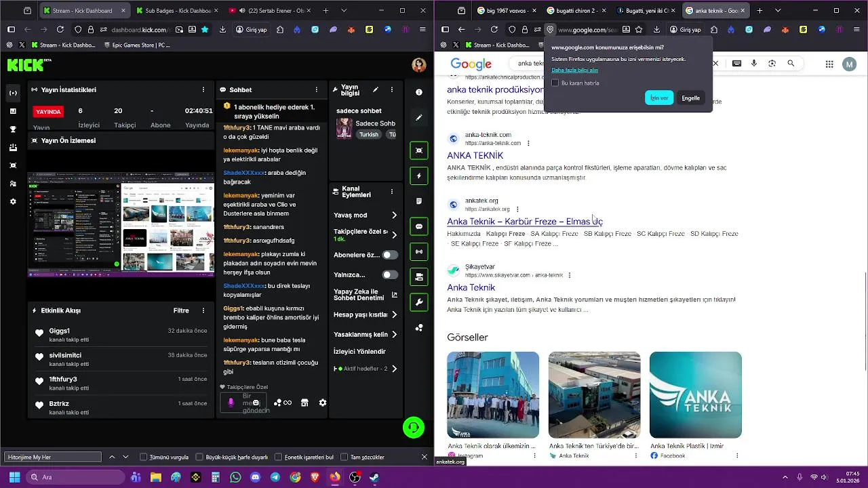Click the stream preview thumbnail in Yayın Ön İzlemesi
The image size is (868, 488).
coord(121,224)
